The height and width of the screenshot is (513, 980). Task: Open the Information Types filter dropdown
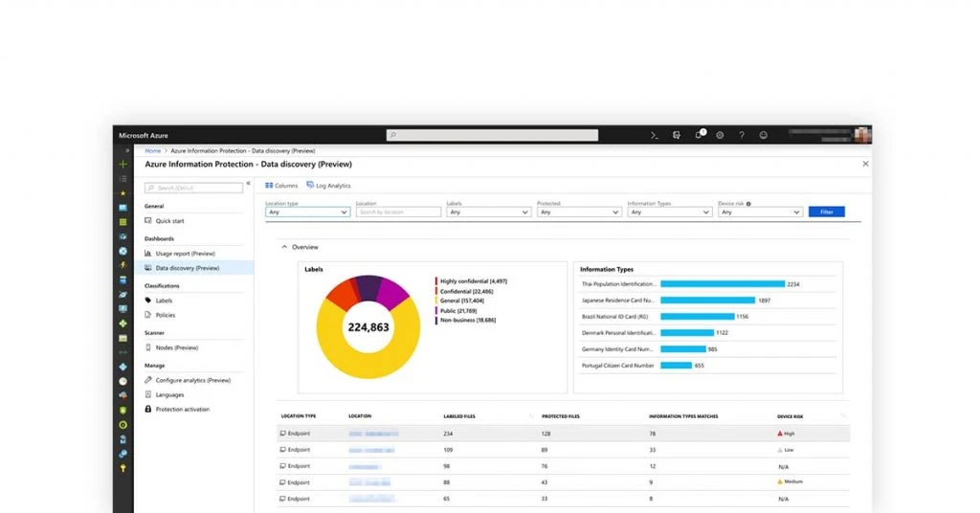[x=669, y=212]
